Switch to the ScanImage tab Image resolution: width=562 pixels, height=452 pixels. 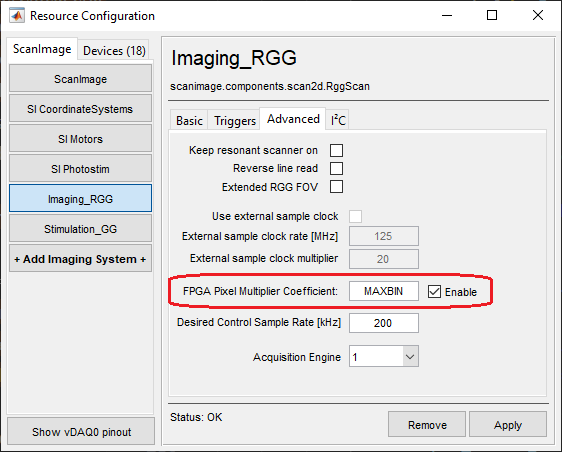(x=42, y=49)
